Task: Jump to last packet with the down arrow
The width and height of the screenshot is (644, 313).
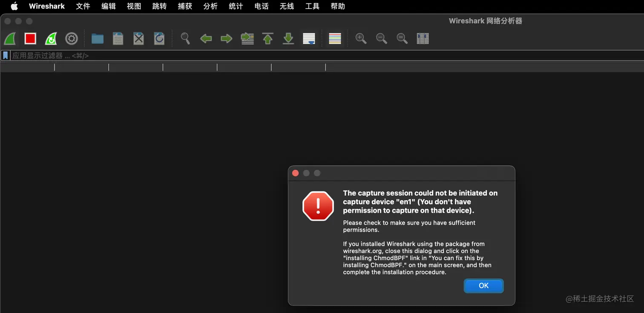Action: [288, 39]
